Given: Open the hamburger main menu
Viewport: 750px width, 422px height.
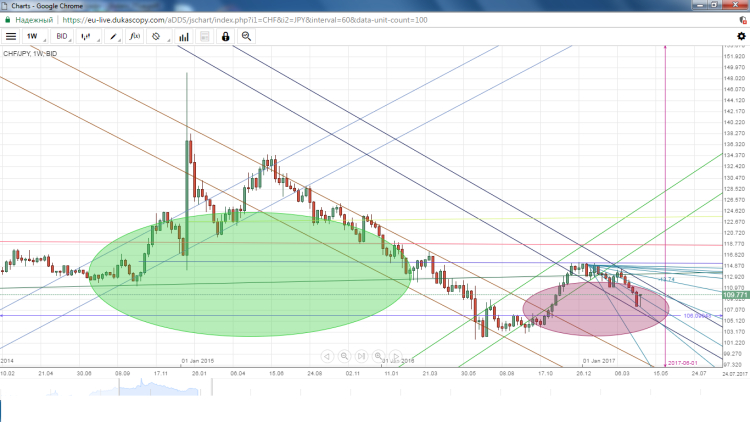Looking at the screenshot, I should tap(11, 36).
